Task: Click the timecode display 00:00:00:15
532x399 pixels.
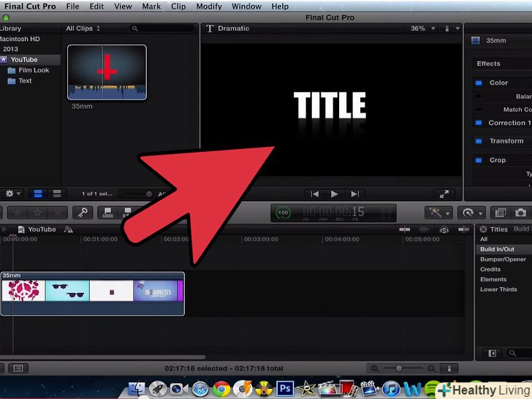Action: pos(333,213)
